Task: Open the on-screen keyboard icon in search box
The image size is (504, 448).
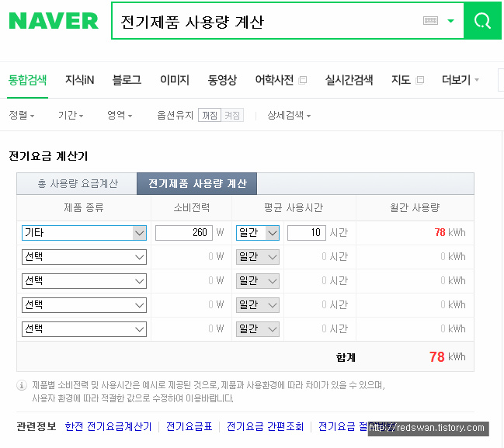Action: click(430, 21)
